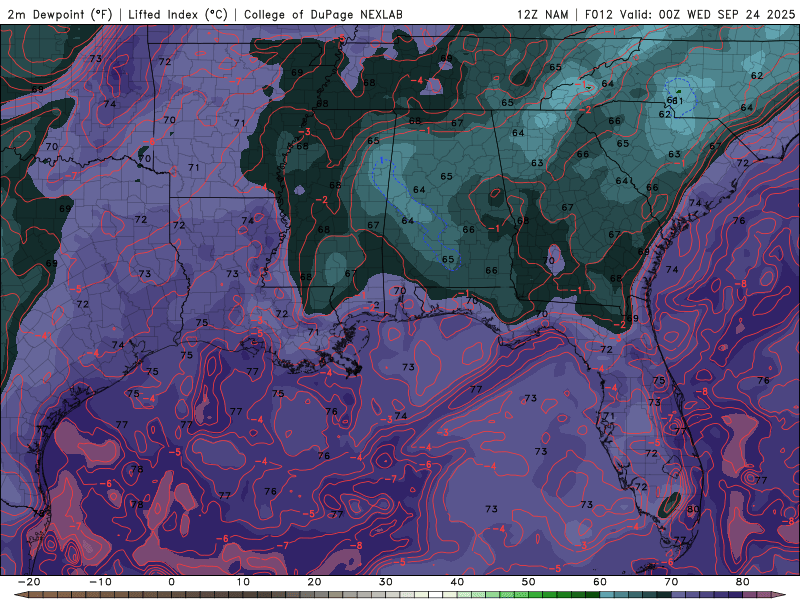Click the "60" label on the color scale
Viewport: 800px width, 600px height.
point(600,582)
